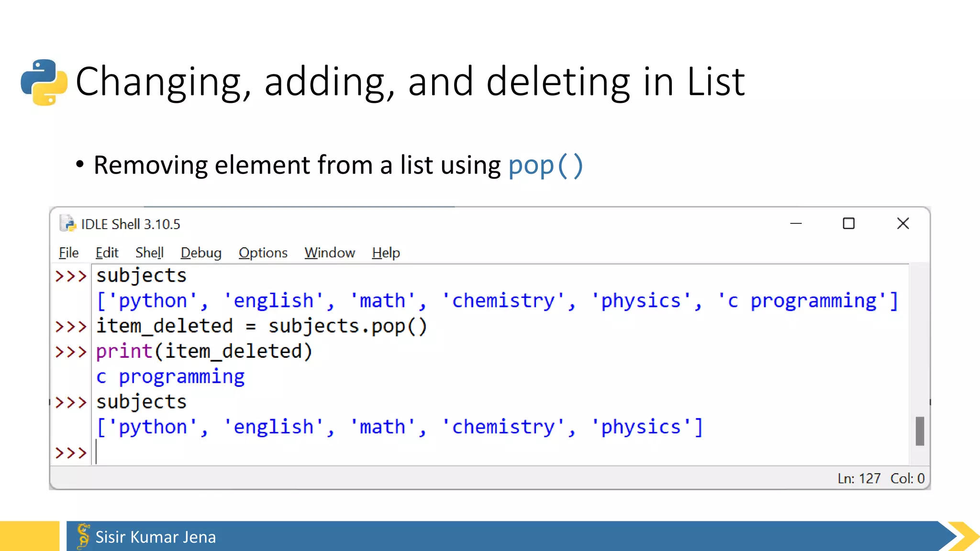Screen dimensions: 980x551
Task: Click the first 'subjects' command line
Action: [141, 276]
